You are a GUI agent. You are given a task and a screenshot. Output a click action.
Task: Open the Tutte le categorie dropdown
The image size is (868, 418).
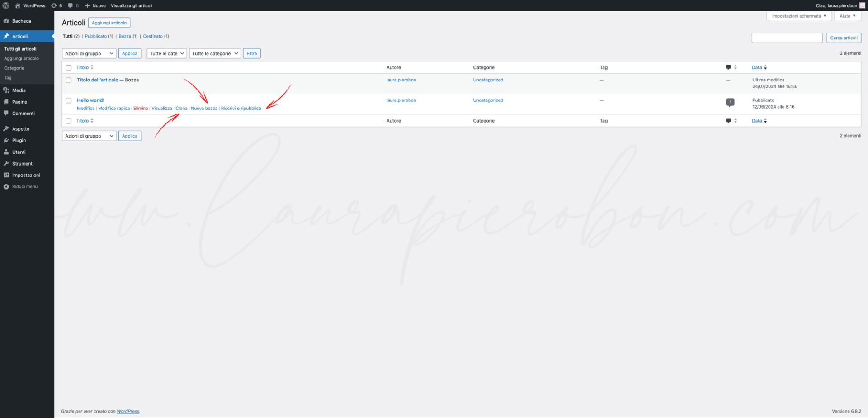(x=215, y=53)
